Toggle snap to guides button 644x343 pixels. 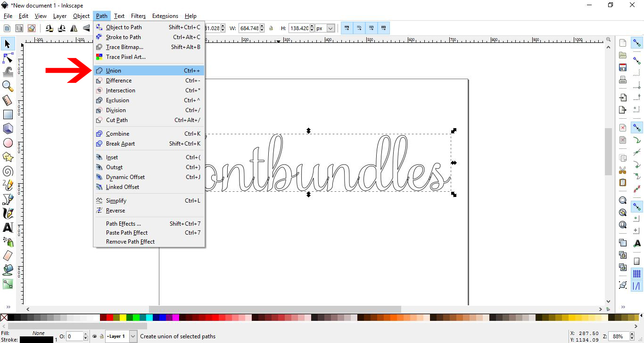tap(637, 286)
